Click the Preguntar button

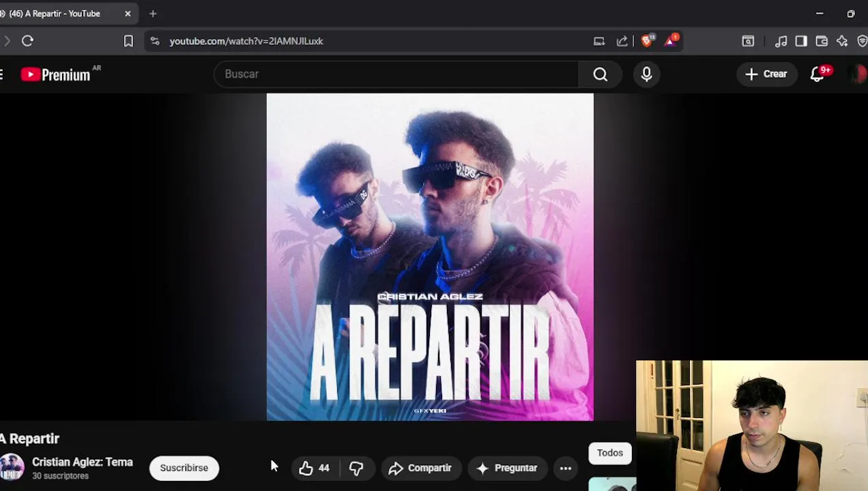click(507, 468)
